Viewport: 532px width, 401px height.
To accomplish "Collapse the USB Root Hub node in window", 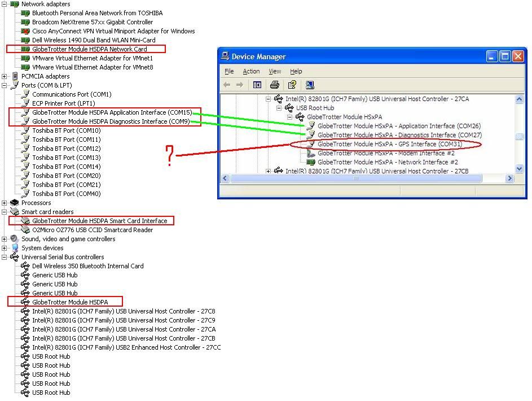I will pyautogui.click(x=279, y=108).
